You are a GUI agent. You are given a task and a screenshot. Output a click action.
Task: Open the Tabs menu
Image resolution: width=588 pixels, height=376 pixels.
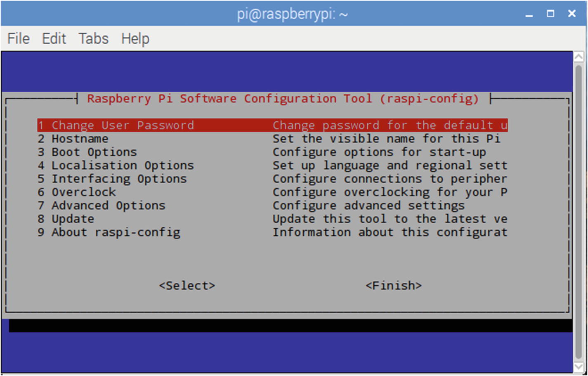click(94, 39)
